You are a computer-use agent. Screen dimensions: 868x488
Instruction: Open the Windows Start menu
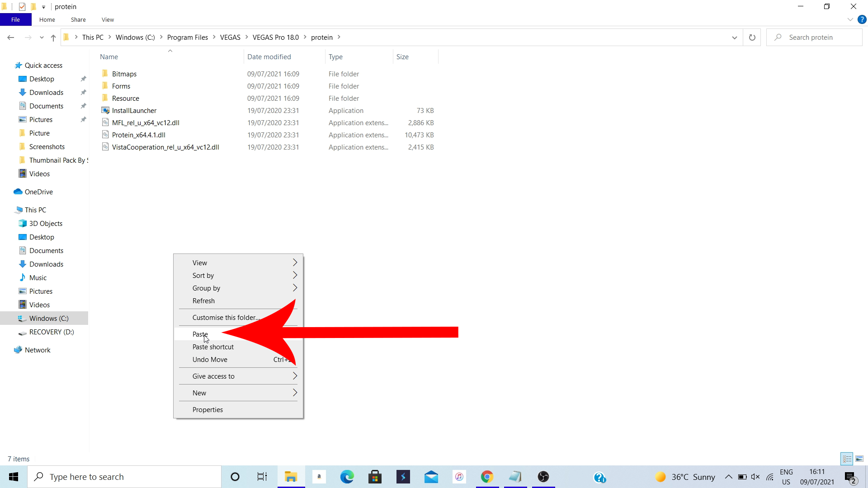click(14, 477)
